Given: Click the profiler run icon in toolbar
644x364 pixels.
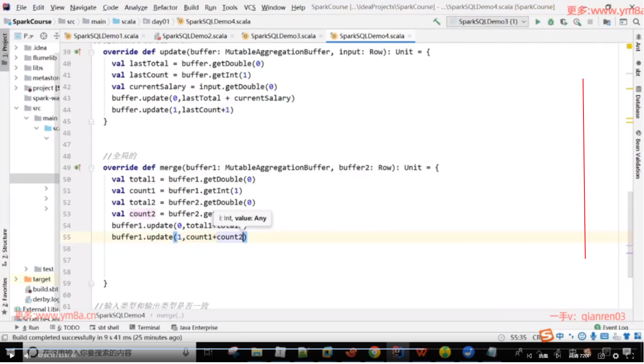Looking at the screenshot, I should (577, 22).
